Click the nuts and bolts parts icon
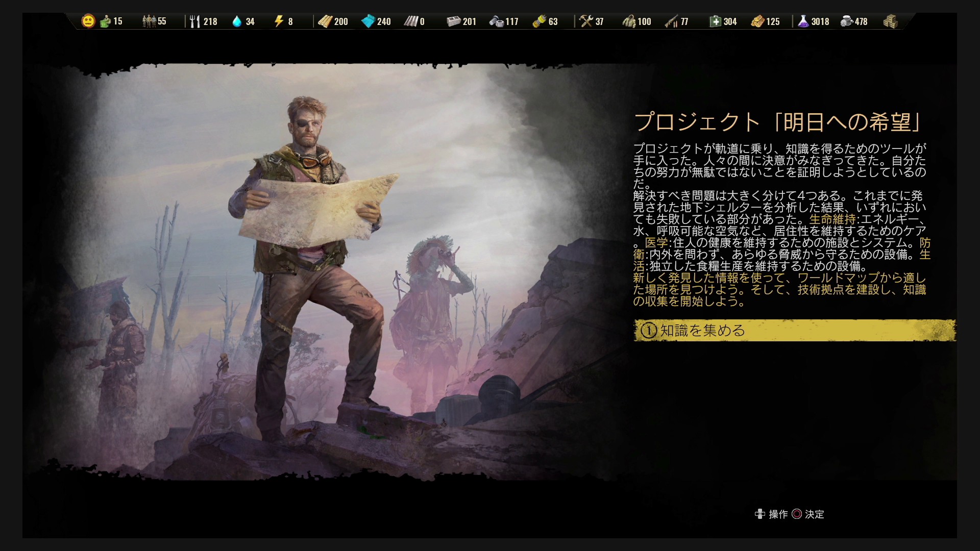 point(496,21)
